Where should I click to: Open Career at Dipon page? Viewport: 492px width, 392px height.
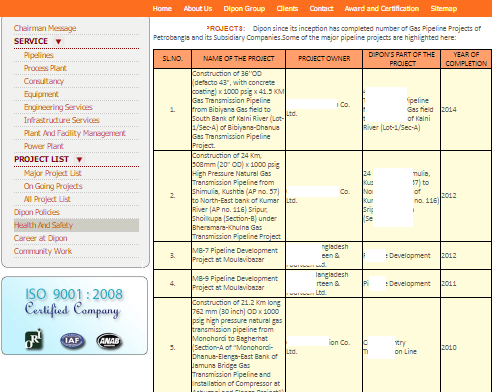(x=41, y=238)
